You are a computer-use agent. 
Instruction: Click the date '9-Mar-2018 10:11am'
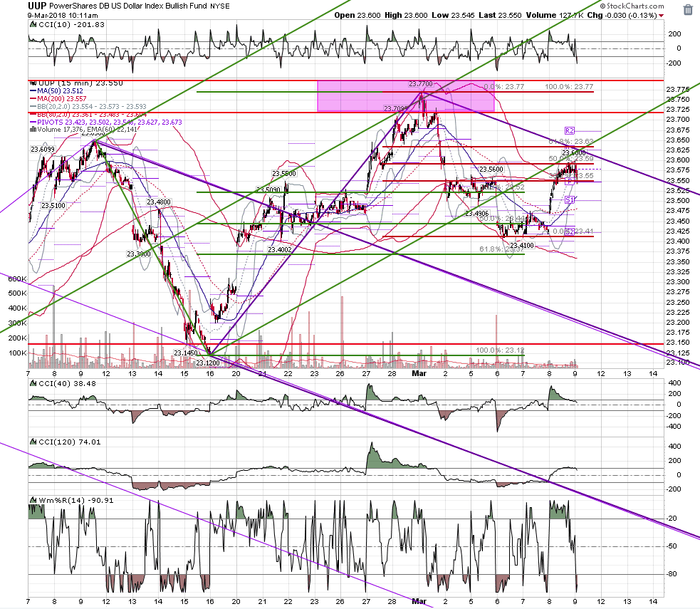coord(63,15)
